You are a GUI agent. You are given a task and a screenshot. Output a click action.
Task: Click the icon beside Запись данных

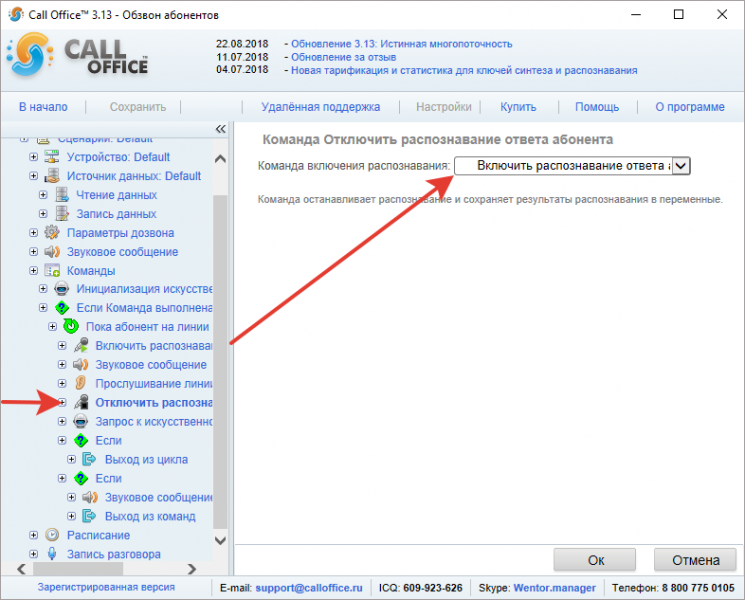pos(61,213)
